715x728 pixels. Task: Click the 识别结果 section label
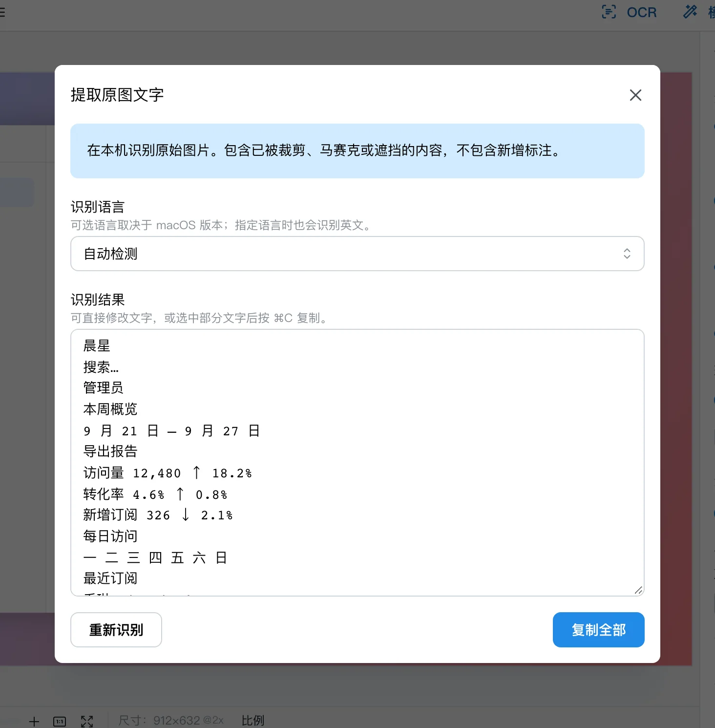click(98, 300)
